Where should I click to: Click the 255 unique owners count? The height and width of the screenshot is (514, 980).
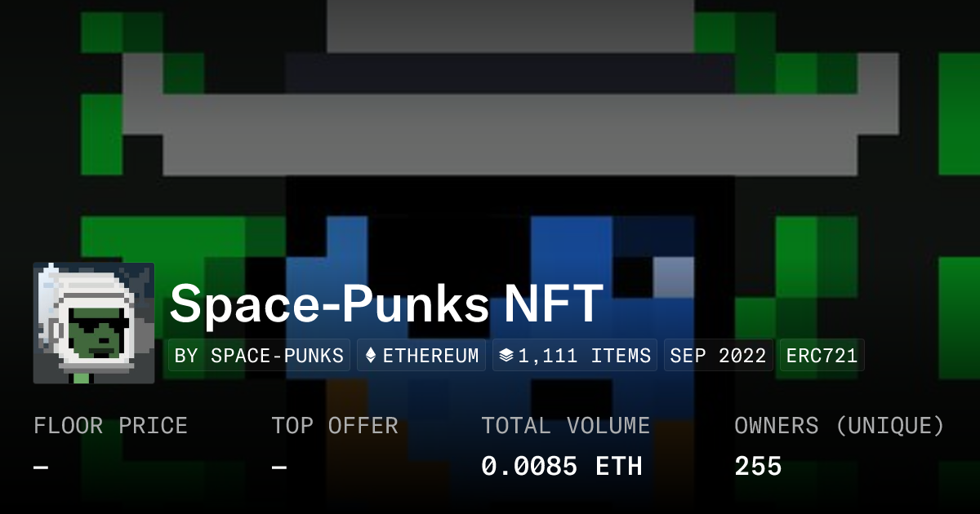coord(758,465)
